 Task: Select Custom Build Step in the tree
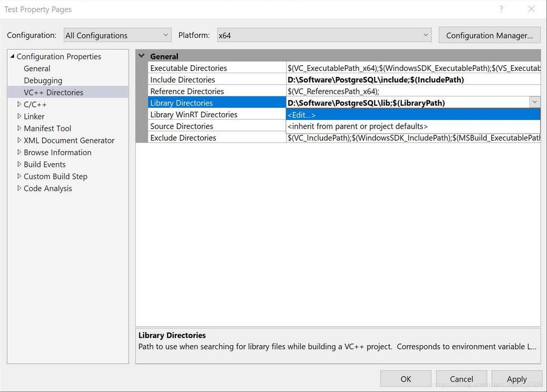pyautogui.click(x=55, y=176)
